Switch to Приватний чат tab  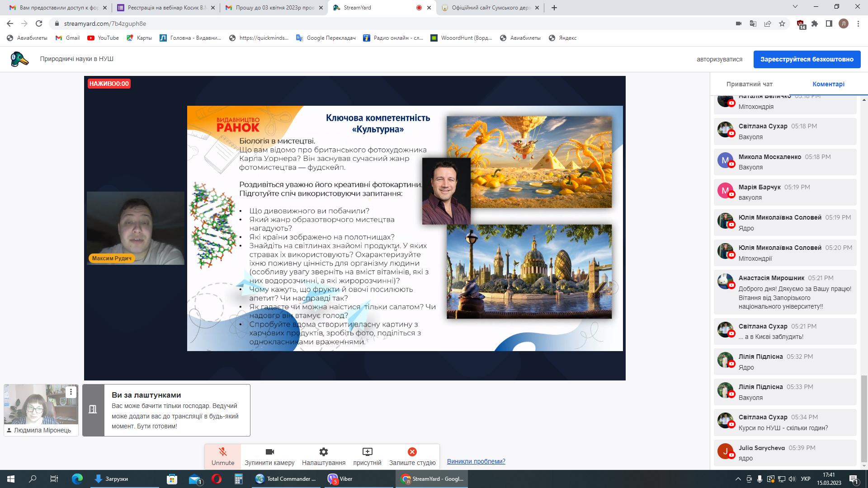[x=749, y=84]
